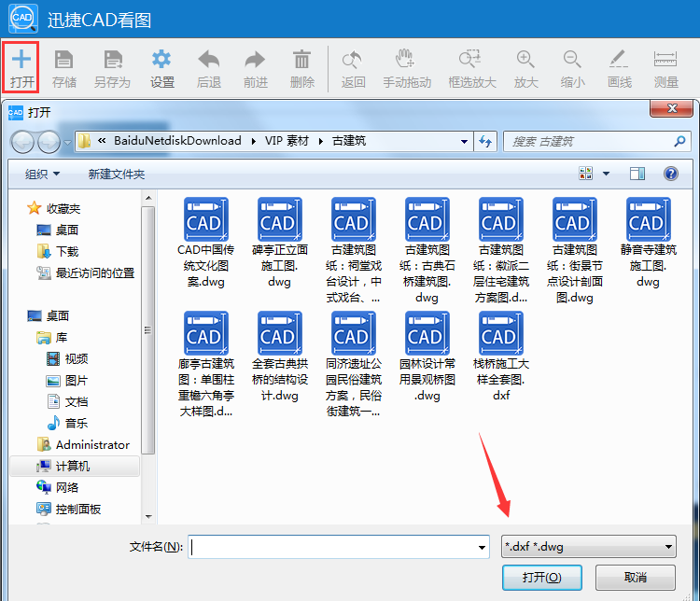Open 设置 settings gear in toolbar
The image size is (700, 601).
click(x=161, y=60)
